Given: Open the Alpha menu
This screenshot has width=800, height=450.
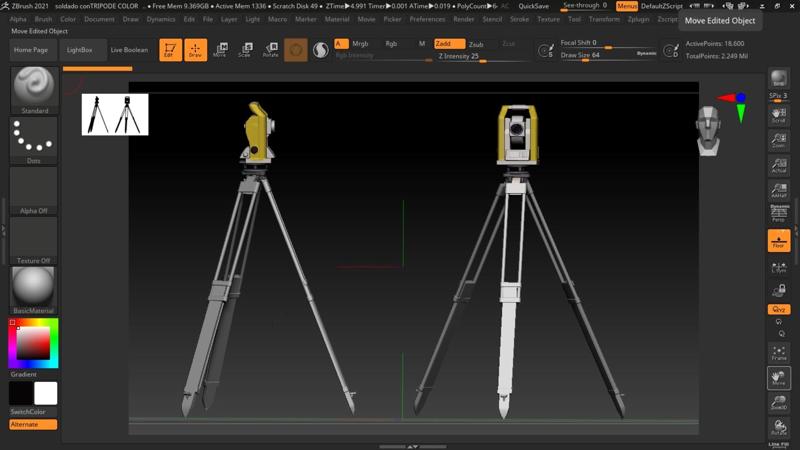Looking at the screenshot, I should pos(18,19).
